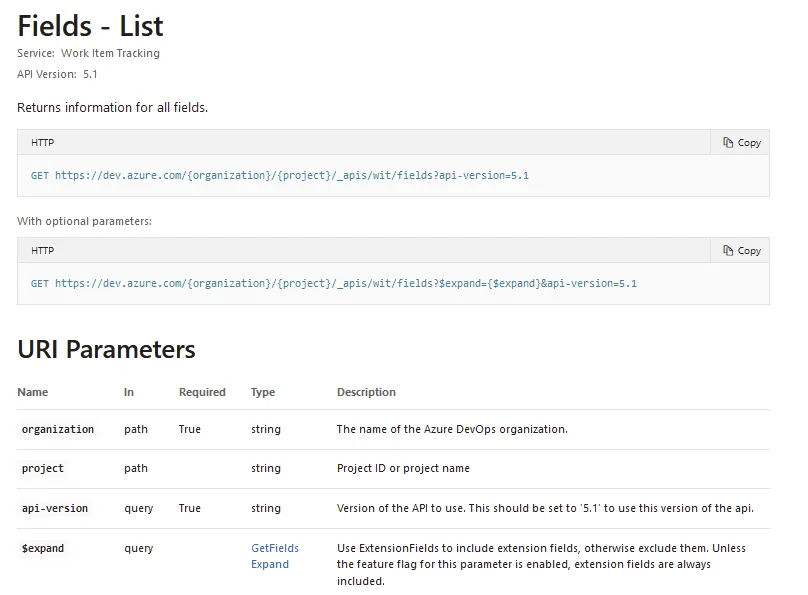Click the "Work Item Tracking" service text

click(x=110, y=53)
